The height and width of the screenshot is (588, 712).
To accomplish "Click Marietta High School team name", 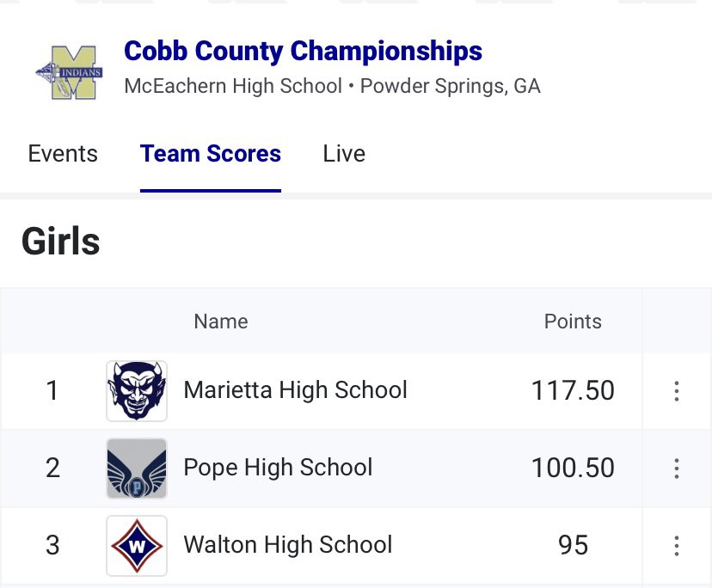I will point(295,390).
